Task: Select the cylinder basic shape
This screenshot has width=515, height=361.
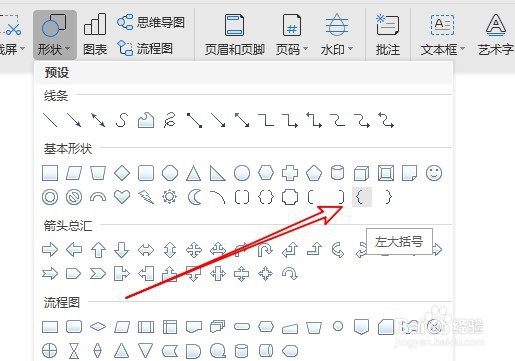Action: pos(337,173)
